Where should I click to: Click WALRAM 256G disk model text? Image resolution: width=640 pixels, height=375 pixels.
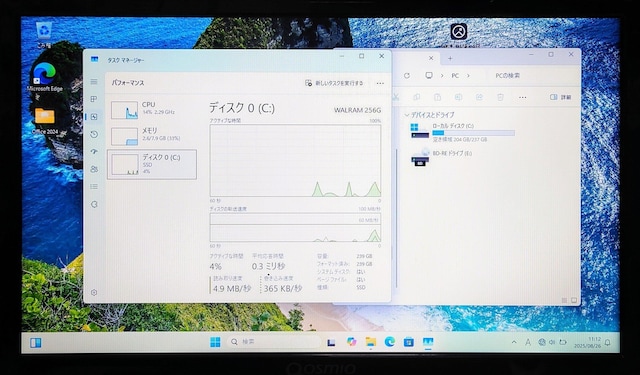[x=357, y=110]
